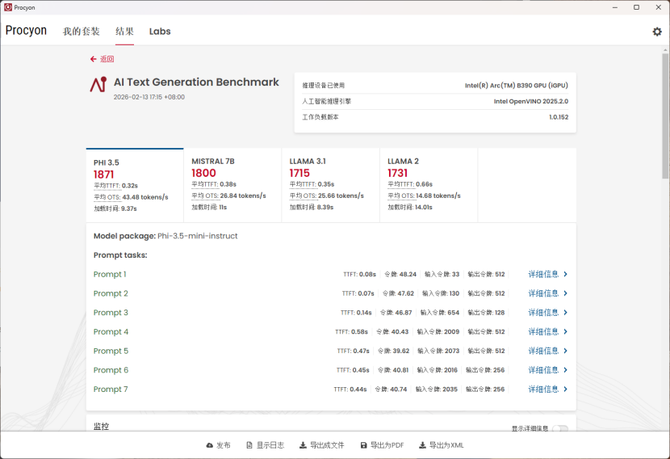
Task: Click the export as file download icon
Action: [303, 445]
